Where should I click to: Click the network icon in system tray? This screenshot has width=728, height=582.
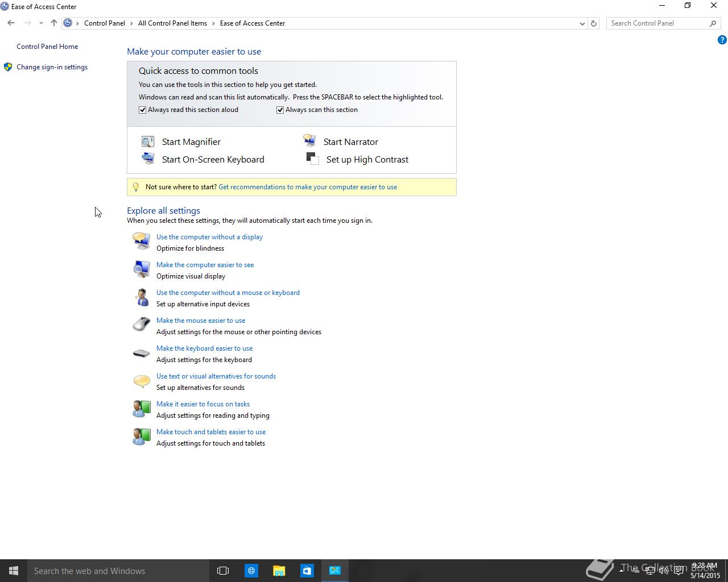click(650, 571)
